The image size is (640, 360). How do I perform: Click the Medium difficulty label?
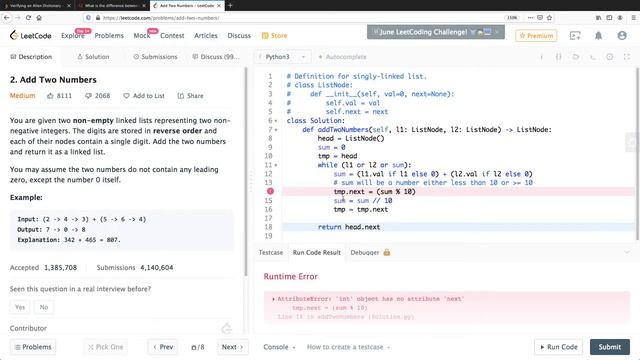22,96
